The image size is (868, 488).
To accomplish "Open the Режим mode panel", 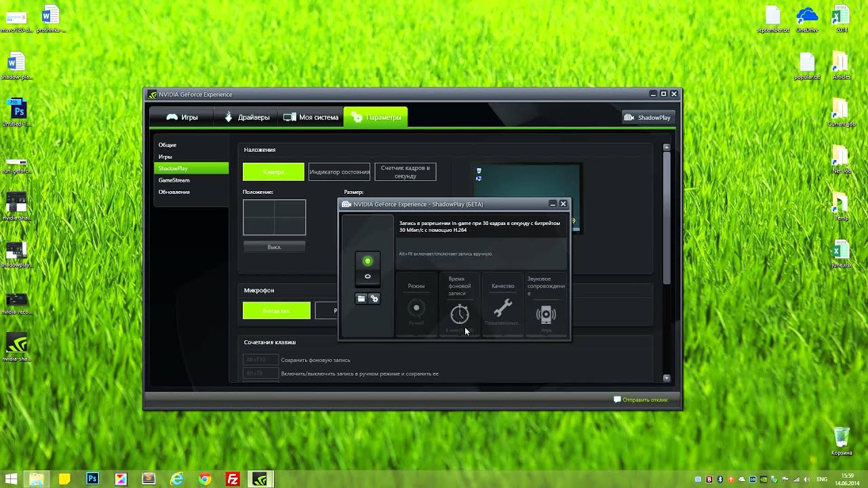I will point(416,304).
